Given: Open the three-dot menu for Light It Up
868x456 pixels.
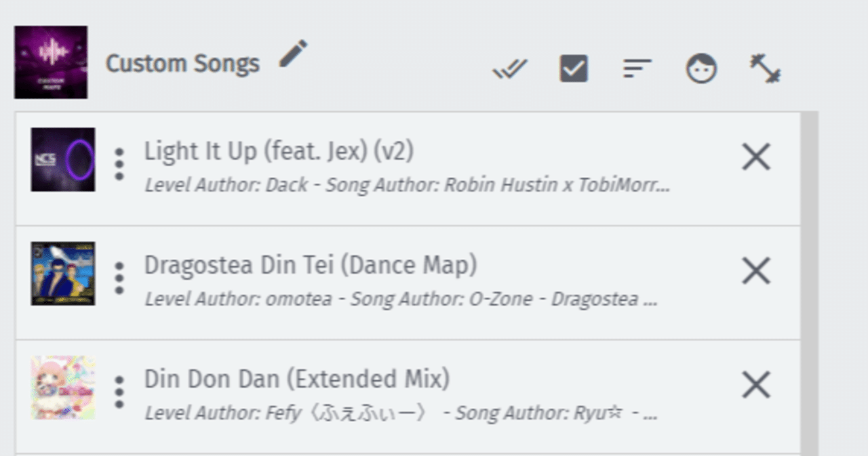Looking at the screenshot, I should click(x=119, y=164).
